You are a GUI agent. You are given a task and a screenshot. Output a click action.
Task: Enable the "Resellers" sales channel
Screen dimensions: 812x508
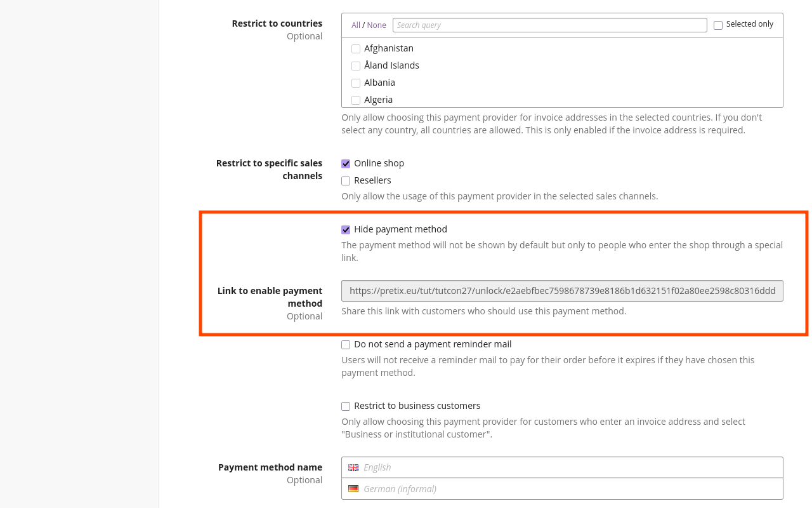tap(346, 181)
